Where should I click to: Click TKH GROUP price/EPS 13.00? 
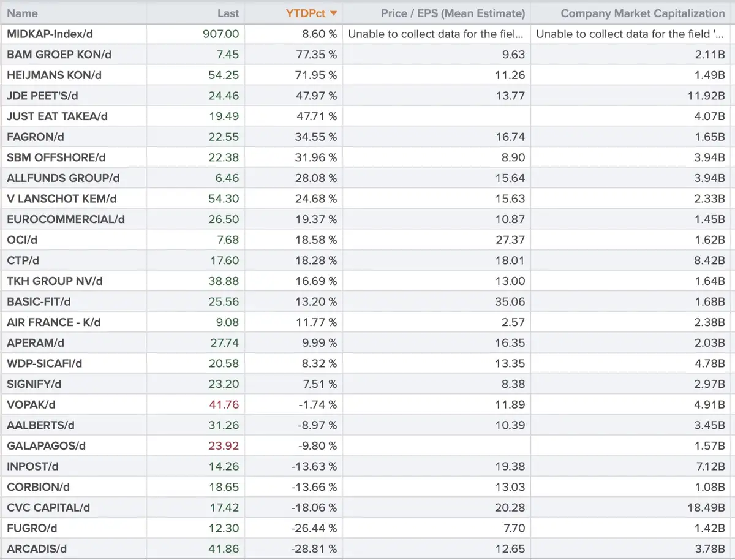[510, 281]
